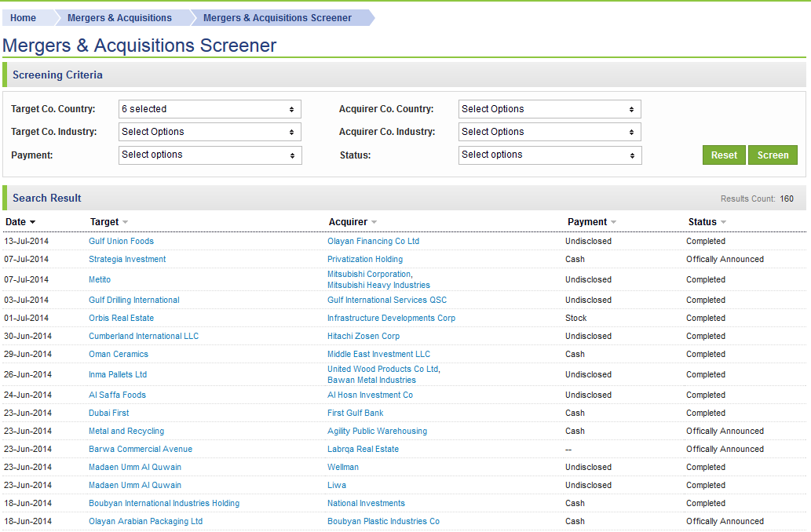811x532 pixels.
Task: Click the 13-Jul-2014 date cell
Action: 26,241
